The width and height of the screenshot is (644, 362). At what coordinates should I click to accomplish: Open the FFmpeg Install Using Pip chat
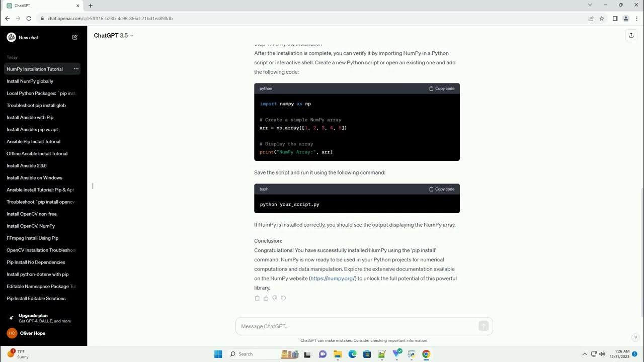[x=42, y=238]
